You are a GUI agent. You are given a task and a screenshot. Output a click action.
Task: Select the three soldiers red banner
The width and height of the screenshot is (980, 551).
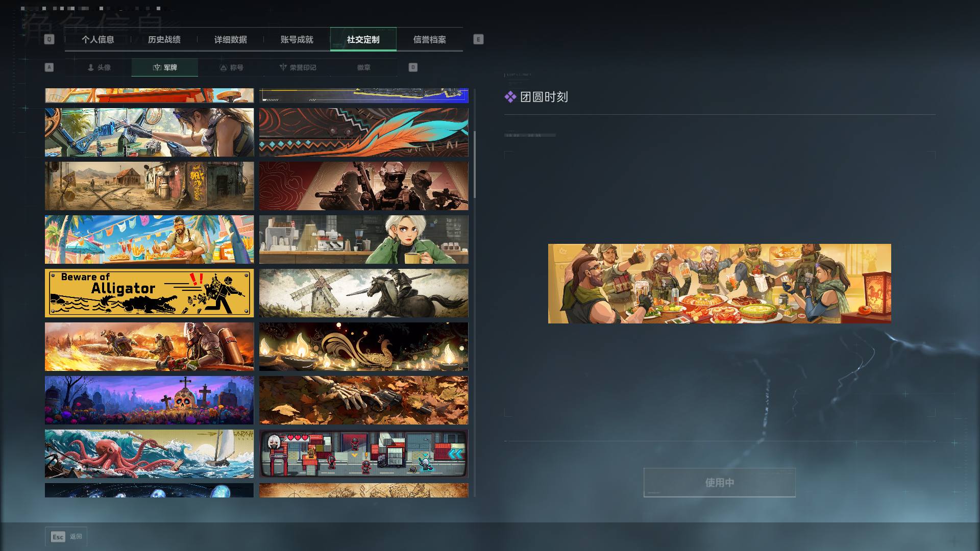[x=363, y=186]
